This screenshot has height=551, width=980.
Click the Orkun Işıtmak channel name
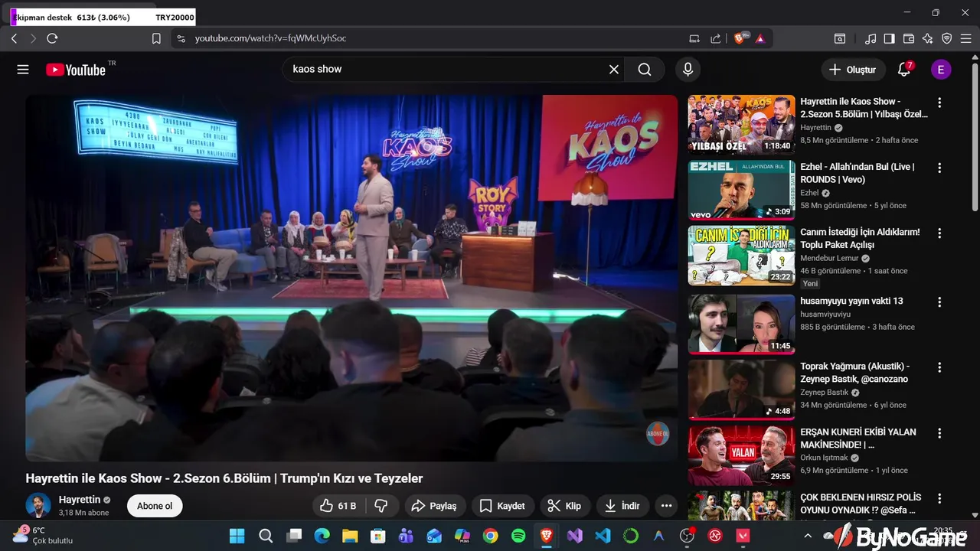[x=825, y=458]
